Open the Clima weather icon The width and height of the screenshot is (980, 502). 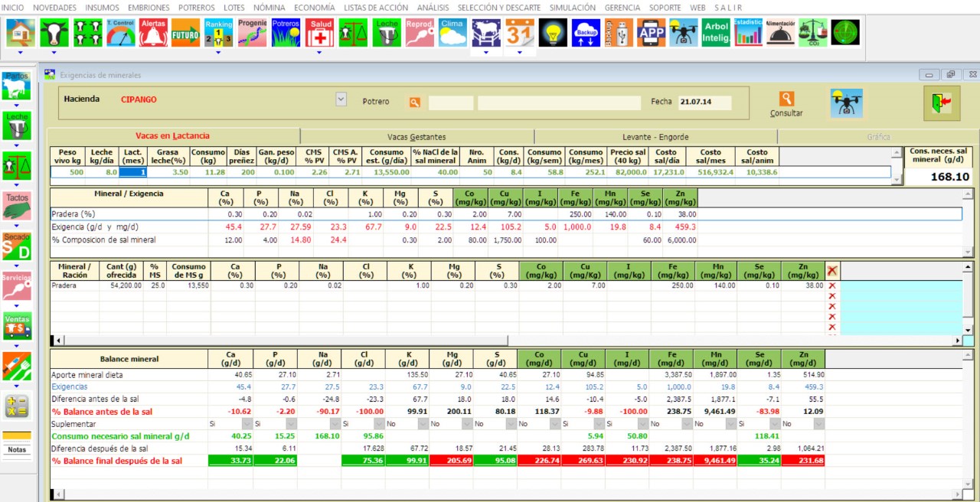(452, 33)
